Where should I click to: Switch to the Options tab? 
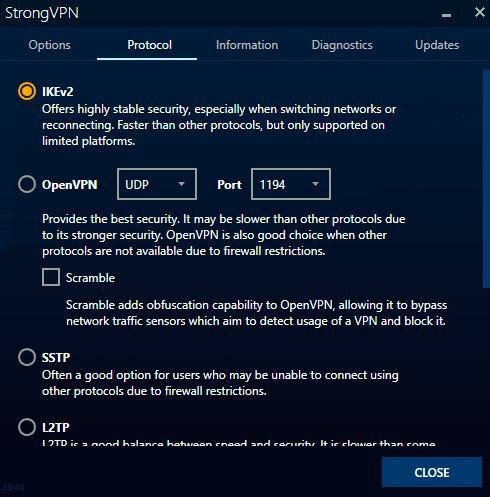(49, 45)
